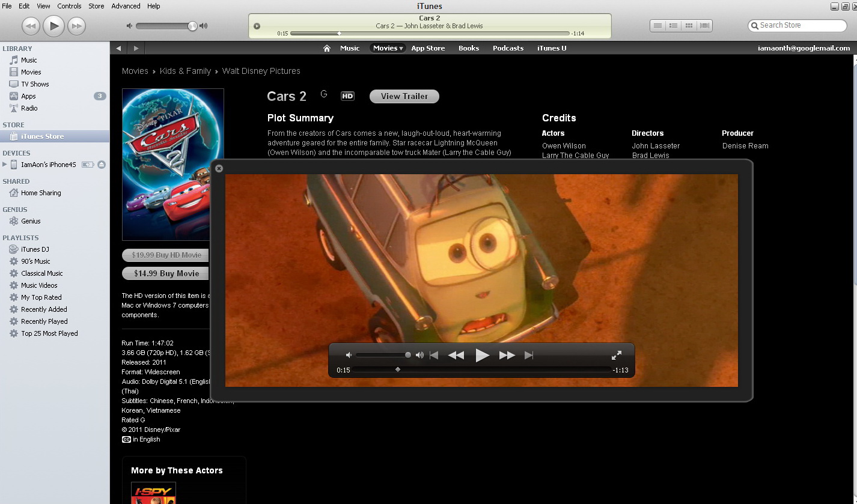
Task: Click the iTunes Store home icon
Action: pyautogui.click(x=326, y=48)
